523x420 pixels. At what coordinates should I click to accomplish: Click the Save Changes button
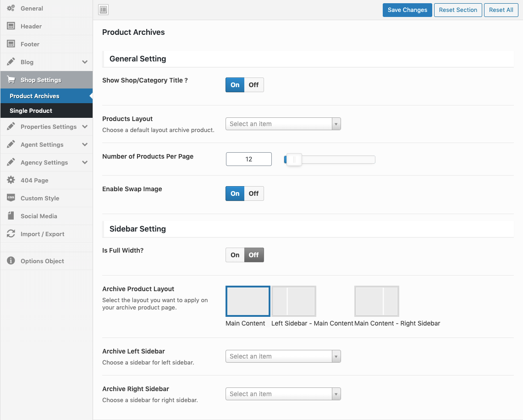[x=407, y=10]
